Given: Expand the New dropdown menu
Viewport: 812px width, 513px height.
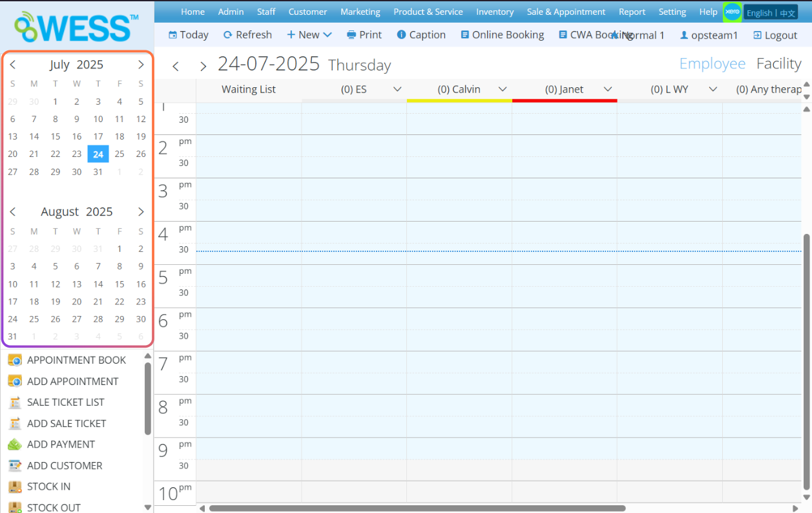Looking at the screenshot, I should tap(309, 35).
